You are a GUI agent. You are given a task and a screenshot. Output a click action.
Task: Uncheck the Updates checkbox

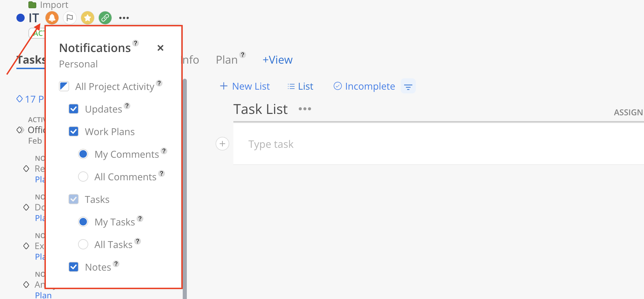pyautogui.click(x=74, y=109)
